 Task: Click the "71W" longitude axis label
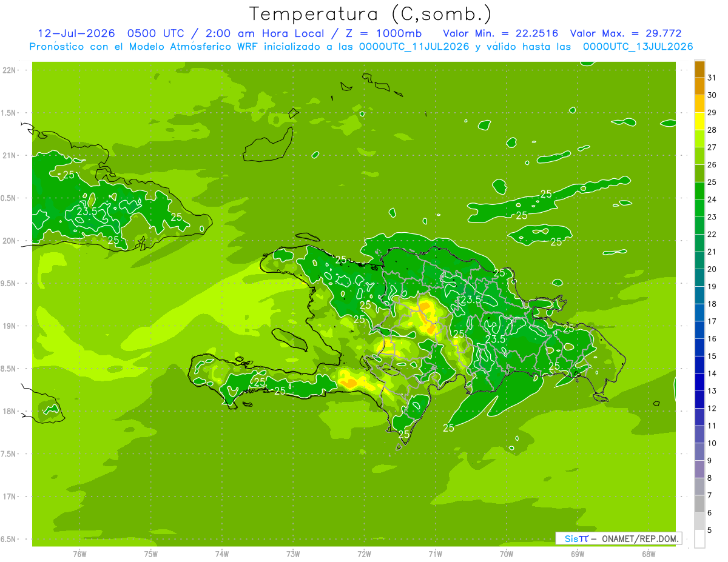pyautogui.click(x=436, y=554)
